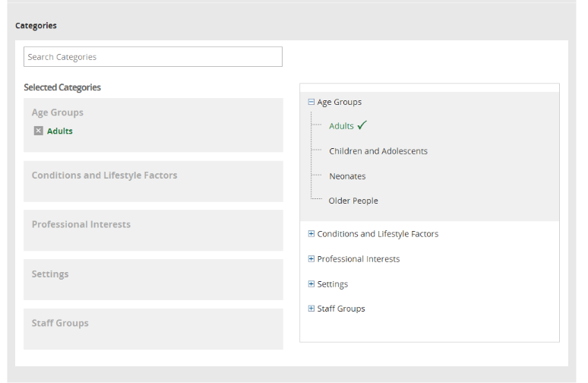Collapse the Age Groups tree node
The width and height of the screenshot is (588, 383).
311,102
